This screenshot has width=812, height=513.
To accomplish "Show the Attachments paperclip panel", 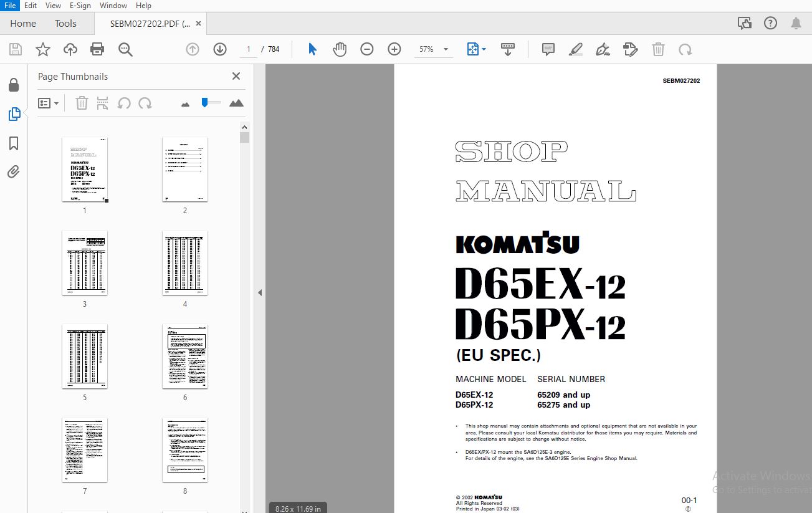I will tap(13, 171).
